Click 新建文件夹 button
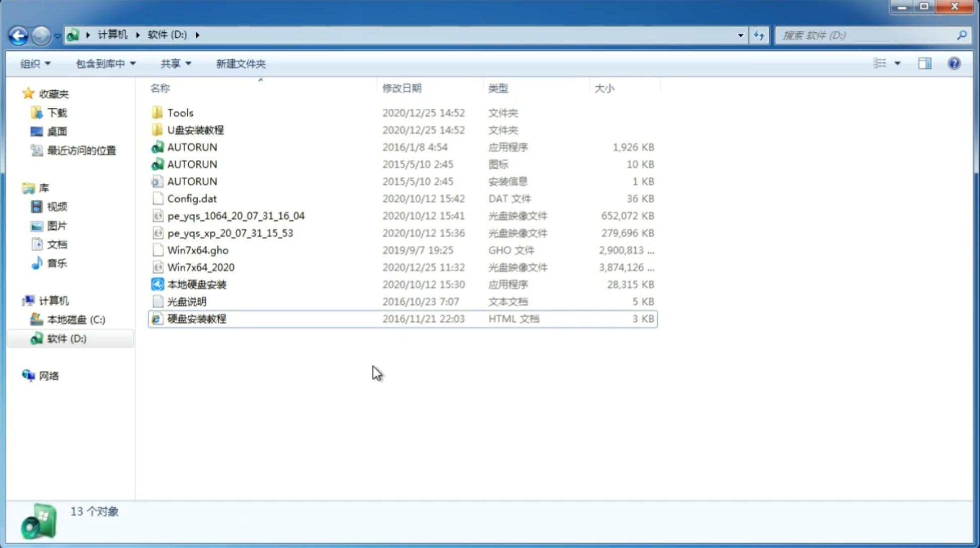 point(241,63)
